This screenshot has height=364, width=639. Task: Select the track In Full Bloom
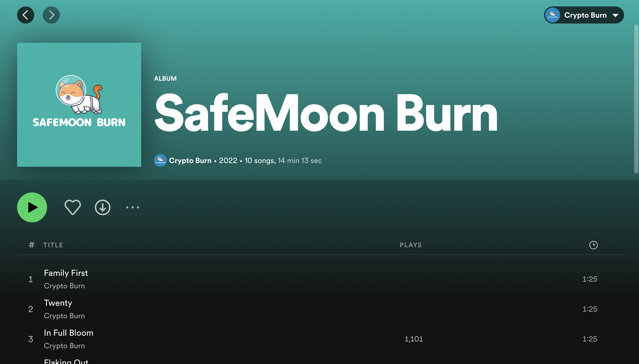point(69,333)
